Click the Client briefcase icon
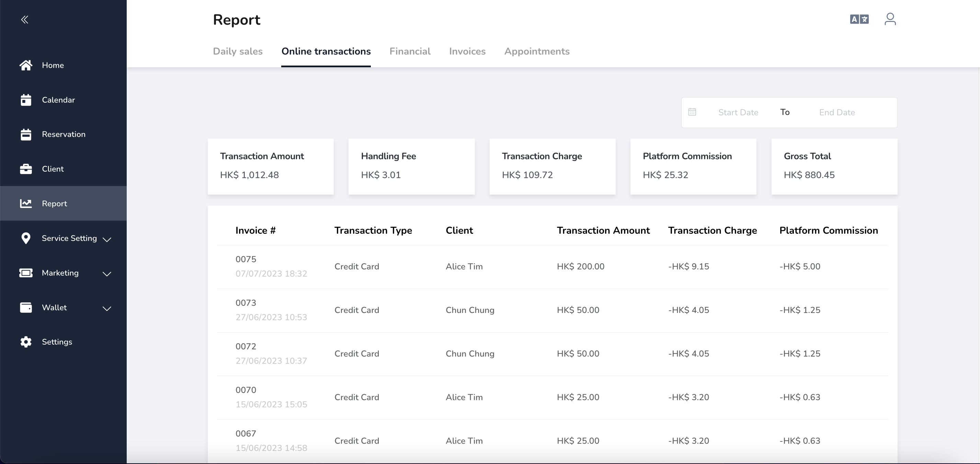Viewport: 980px width, 464px height. pyautogui.click(x=26, y=169)
